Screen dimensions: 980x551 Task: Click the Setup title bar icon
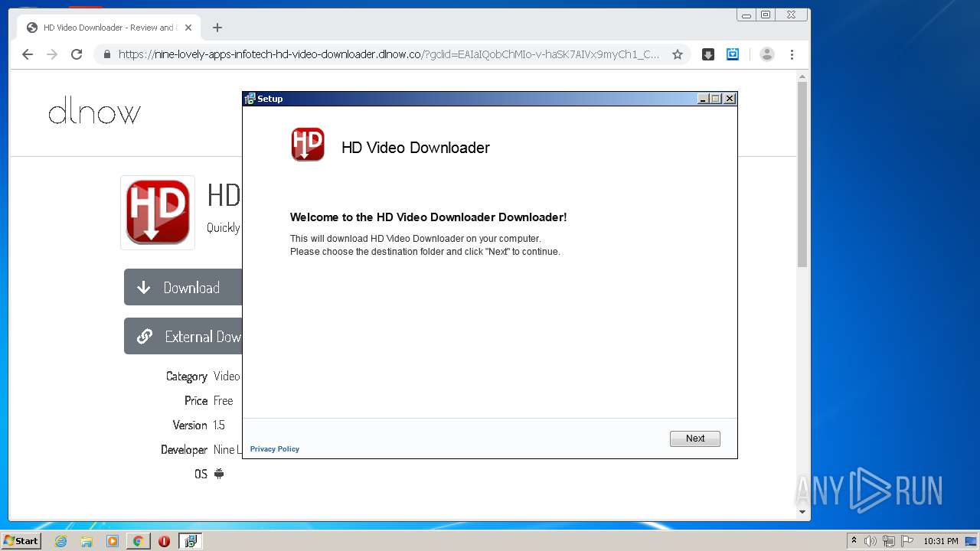[x=250, y=99]
